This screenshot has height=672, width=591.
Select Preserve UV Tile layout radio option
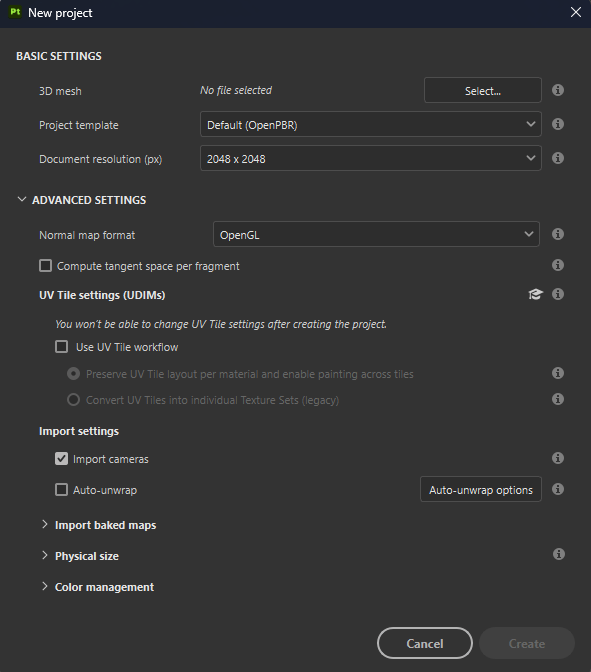[x=73, y=374]
